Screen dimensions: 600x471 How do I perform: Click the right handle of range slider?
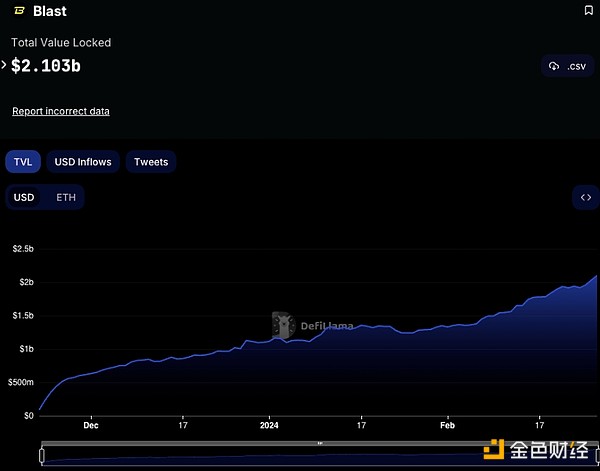coord(596,456)
